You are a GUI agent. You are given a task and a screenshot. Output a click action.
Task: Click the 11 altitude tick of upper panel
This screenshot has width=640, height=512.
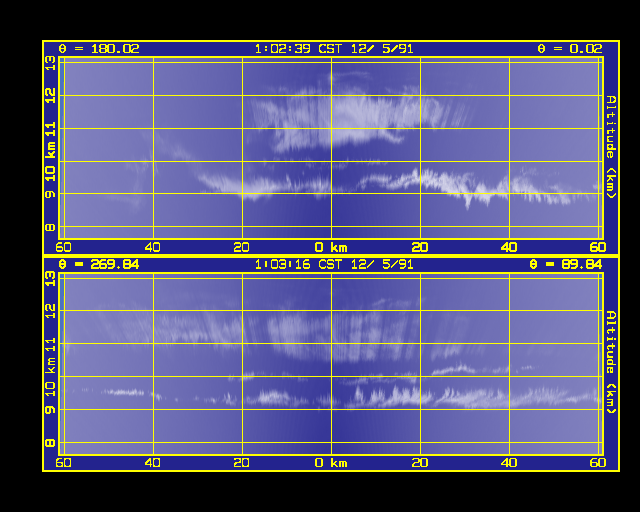click(x=50, y=131)
